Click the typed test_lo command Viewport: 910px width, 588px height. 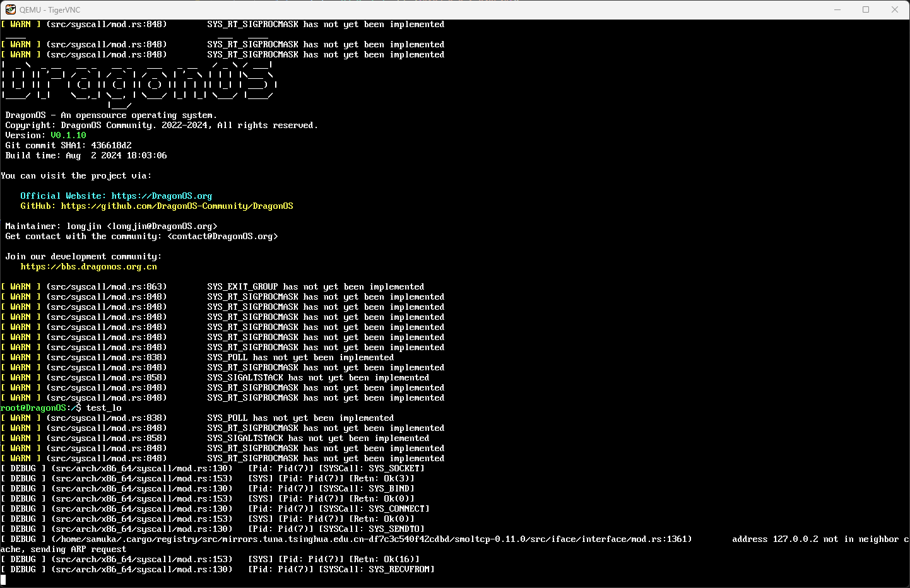tap(104, 408)
